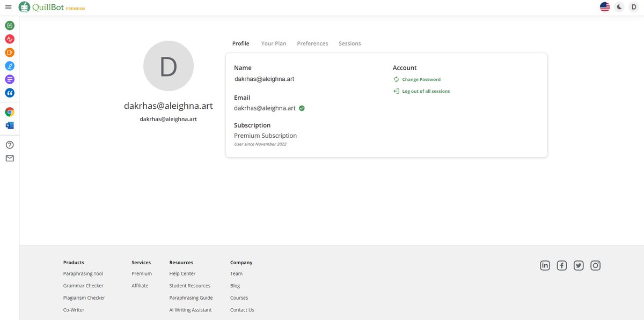Click Change Password
The image size is (644, 320).
coord(417,79)
